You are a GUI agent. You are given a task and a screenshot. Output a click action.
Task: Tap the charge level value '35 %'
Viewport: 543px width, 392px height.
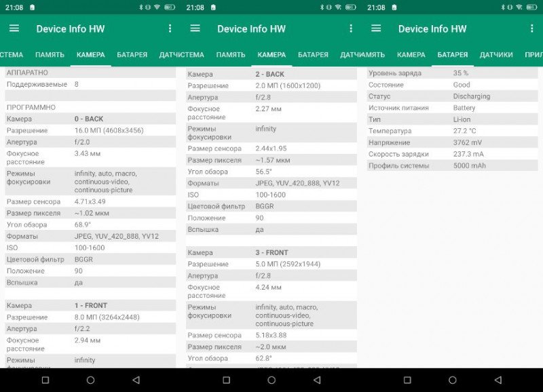click(461, 73)
